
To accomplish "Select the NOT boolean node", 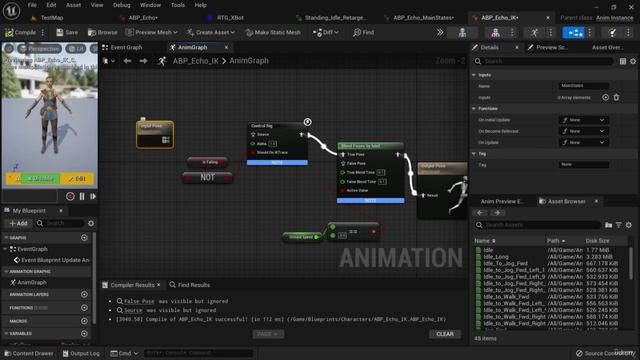I will tap(207, 178).
